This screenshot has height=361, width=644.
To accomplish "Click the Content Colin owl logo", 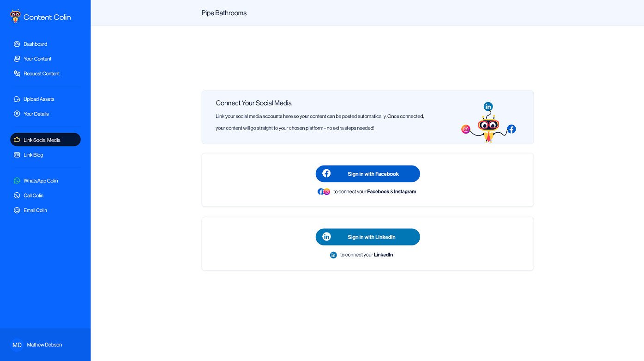I will tap(15, 16).
